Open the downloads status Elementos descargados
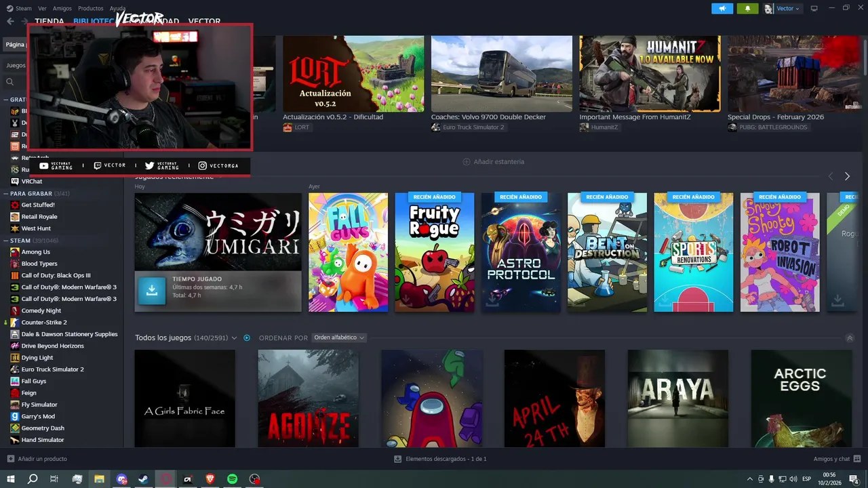868x488 pixels. (440, 459)
